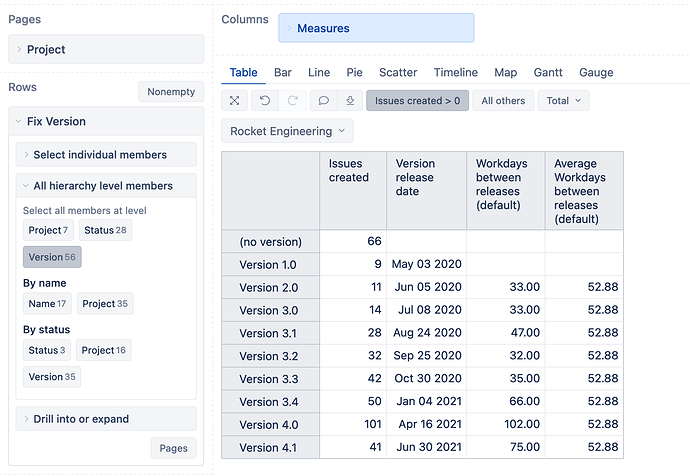Click the (no version) row header
690x476 pixels.
(x=271, y=242)
